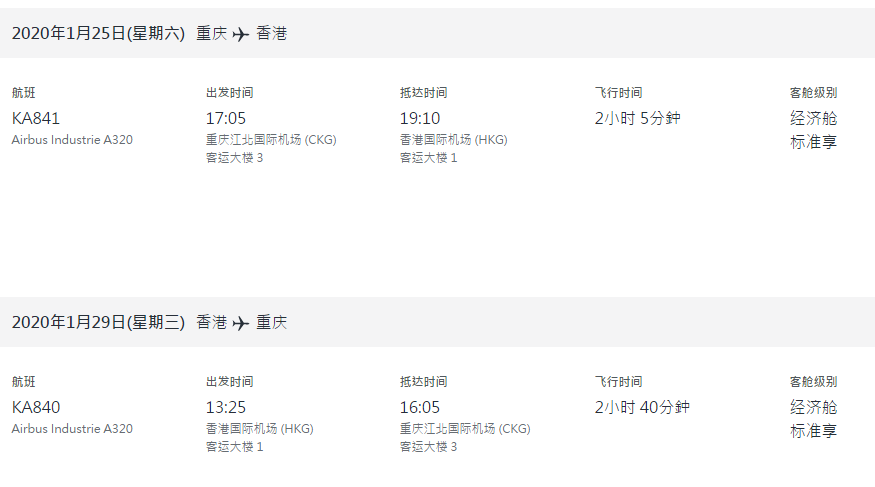875x487 pixels.
Task: Click the 2020年1月25日(星期六) date header
Action: tap(98, 33)
